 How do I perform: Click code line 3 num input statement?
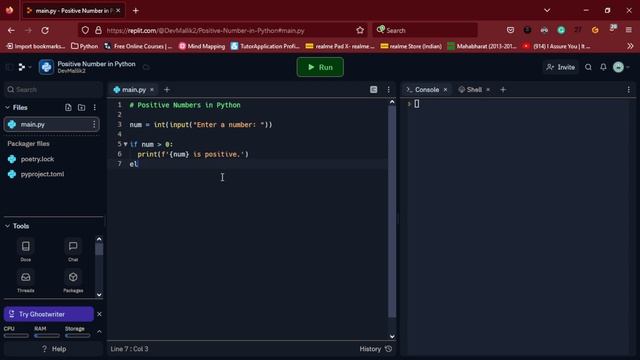pos(201,125)
